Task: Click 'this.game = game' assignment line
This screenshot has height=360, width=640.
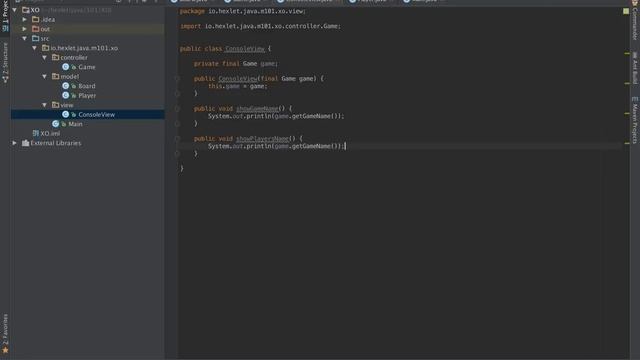Action: pyautogui.click(x=238, y=86)
